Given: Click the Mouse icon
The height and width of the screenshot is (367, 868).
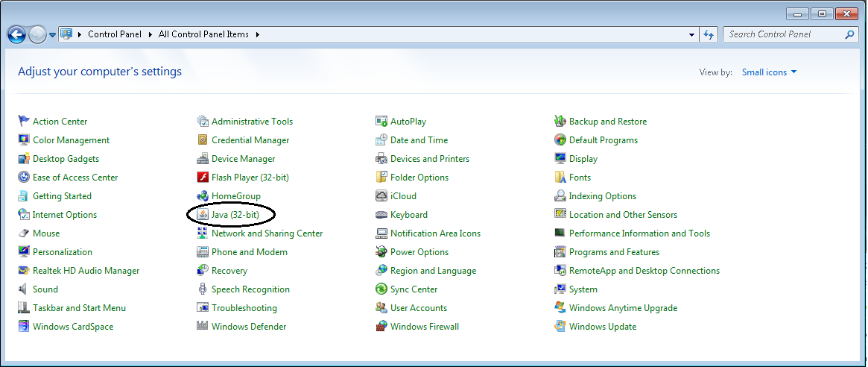Looking at the screenshot, I should tap(24, 233).
